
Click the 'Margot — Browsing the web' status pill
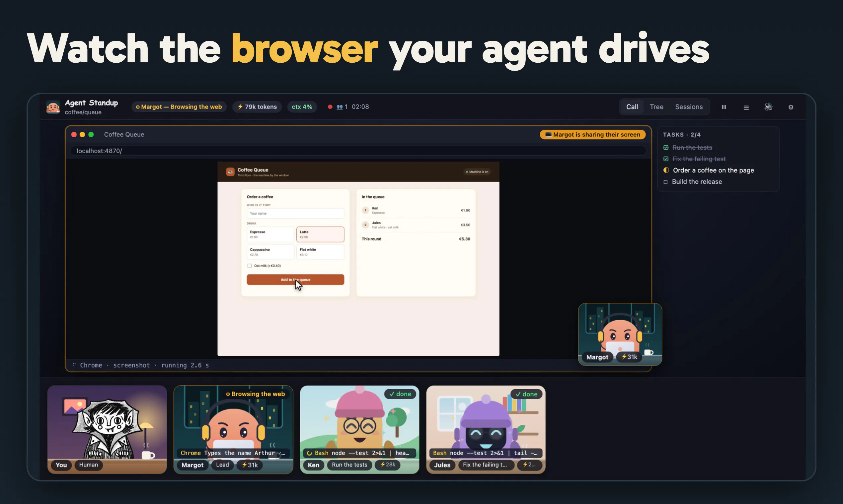click(179, 107)
